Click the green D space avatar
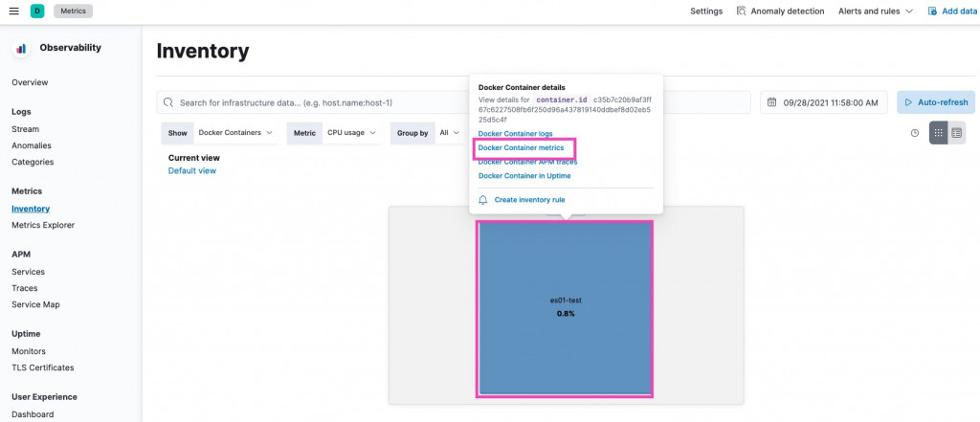 (37, 11)
